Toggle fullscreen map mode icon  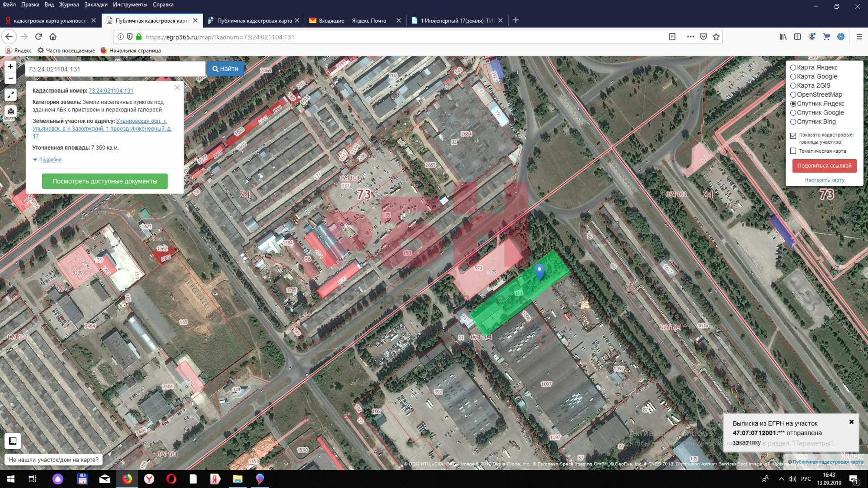click(10, 95)
